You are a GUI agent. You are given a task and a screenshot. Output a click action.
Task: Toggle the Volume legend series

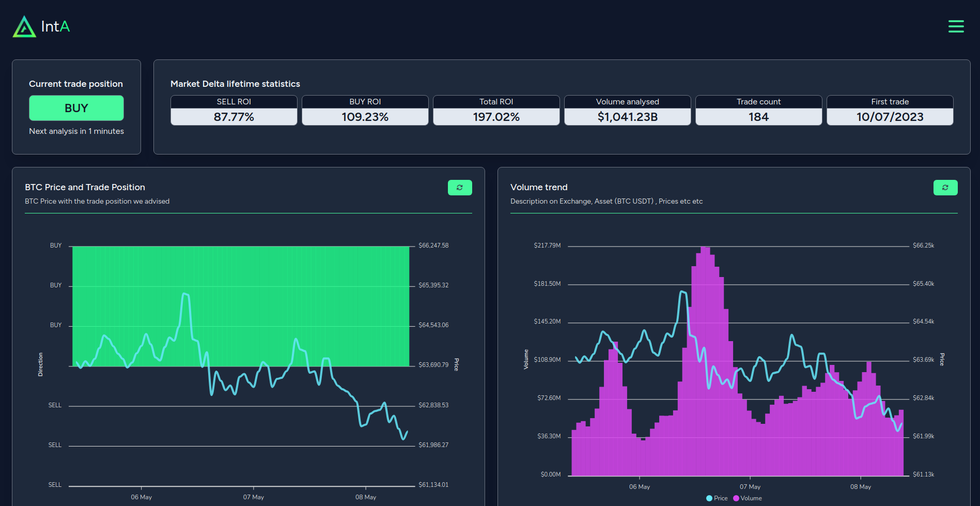[748, 498]
